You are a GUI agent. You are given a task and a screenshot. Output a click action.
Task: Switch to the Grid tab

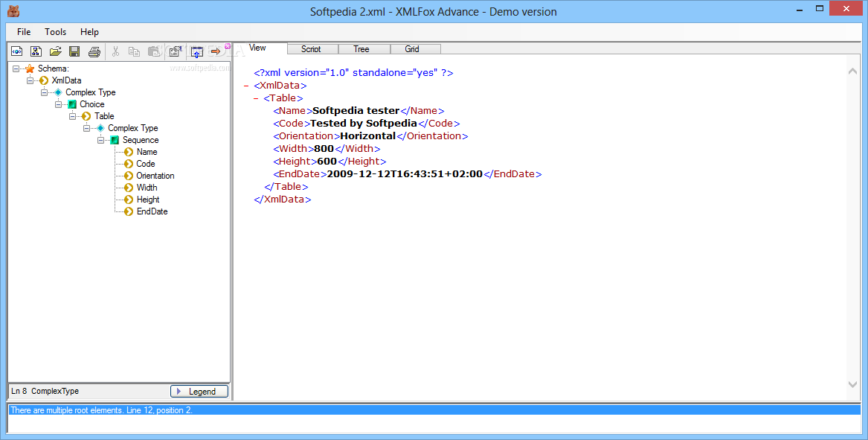(x=415, y=49)
